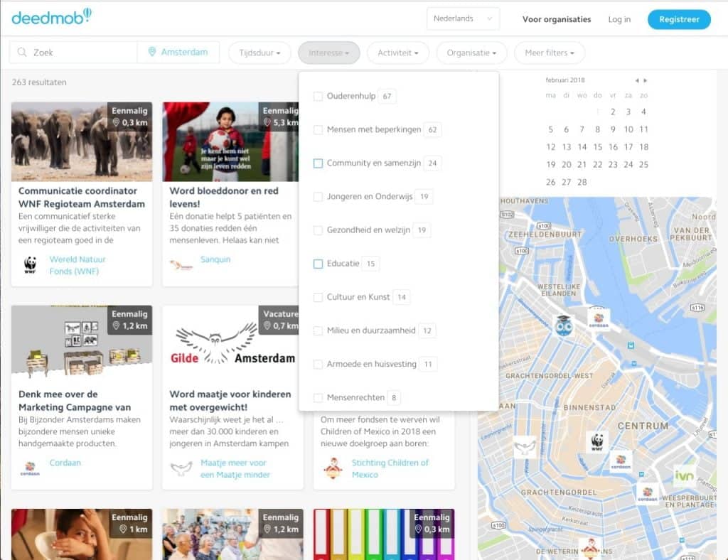Screen dimensions: 728x560
Task: Open the Organisatie filter dropdown
Action: (472, 53)
